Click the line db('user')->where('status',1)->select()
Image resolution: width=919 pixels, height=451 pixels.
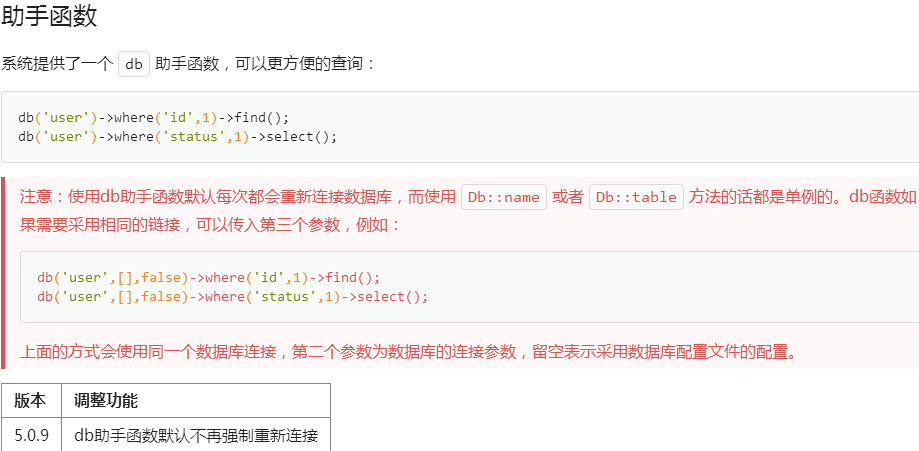(178, 137)
